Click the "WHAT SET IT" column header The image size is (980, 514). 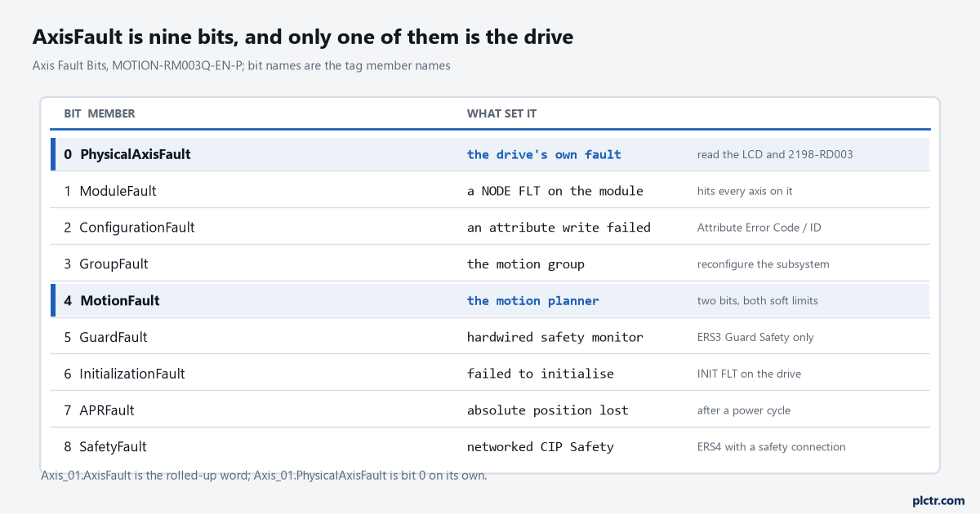pyautogui.click(x=501, y=113)
